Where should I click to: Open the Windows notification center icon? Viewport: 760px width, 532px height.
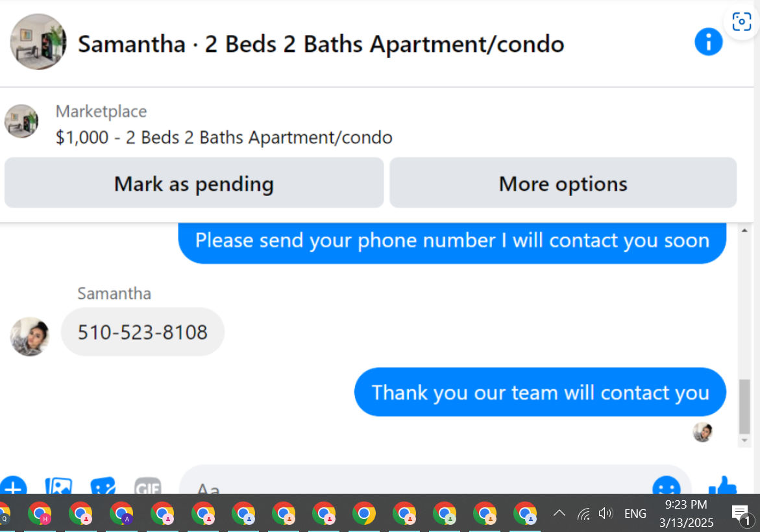pyautogui.click(x=741, y=514)
